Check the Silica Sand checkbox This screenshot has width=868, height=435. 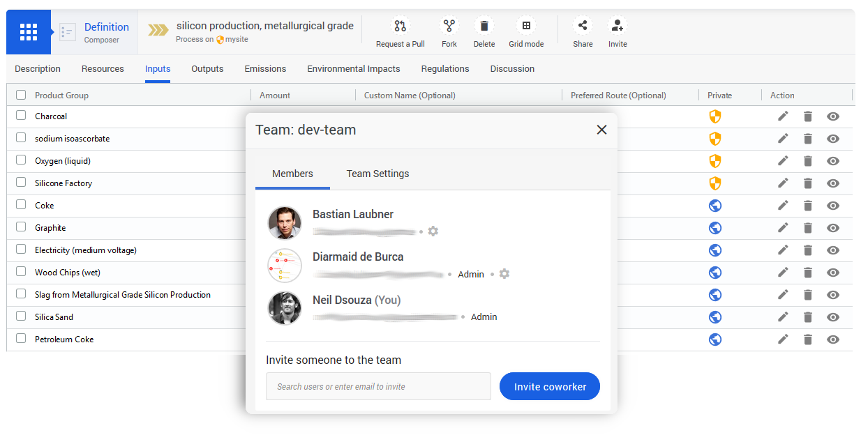coord(21,316)
